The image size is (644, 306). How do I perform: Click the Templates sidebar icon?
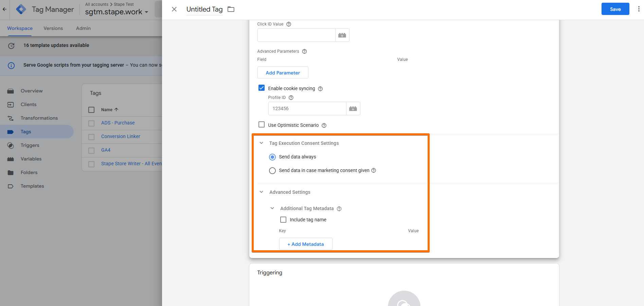[x=11, y=186]
